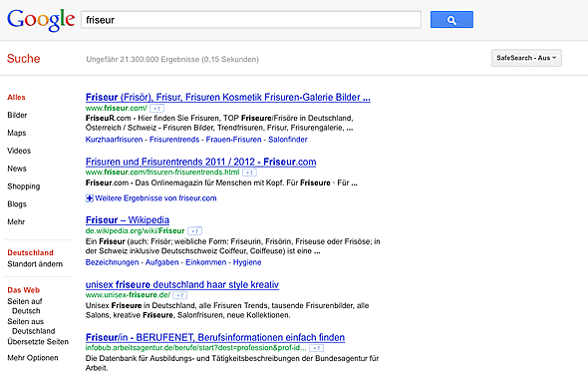
Task: Select Maps in the sidebar
Action: point(17,133)
